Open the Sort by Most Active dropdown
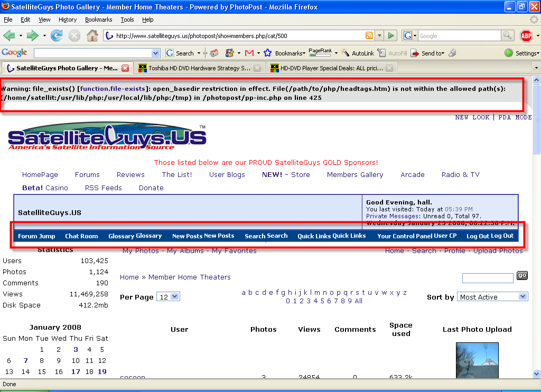The image size is (541, 392). click(x=492, y=297)
